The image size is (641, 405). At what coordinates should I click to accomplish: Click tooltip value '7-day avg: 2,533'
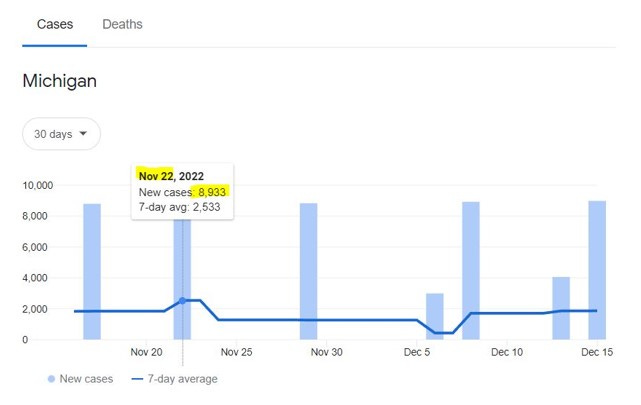click(179, 207)
